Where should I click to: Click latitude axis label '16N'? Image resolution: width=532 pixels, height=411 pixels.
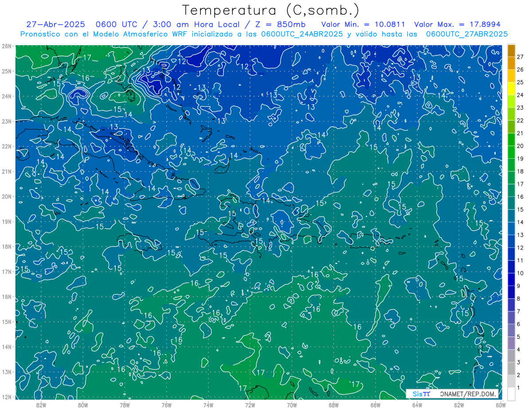7,297
